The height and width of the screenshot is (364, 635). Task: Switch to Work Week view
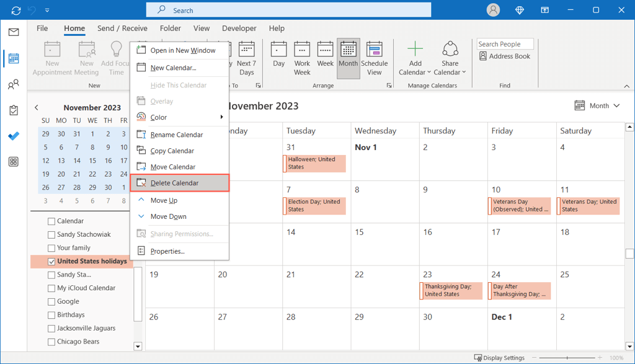tap(302, 58)
